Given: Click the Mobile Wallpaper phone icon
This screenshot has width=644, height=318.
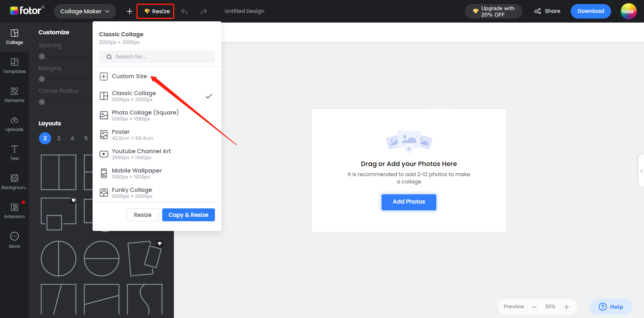Looking at the screenshot, I should click(104, 173).
